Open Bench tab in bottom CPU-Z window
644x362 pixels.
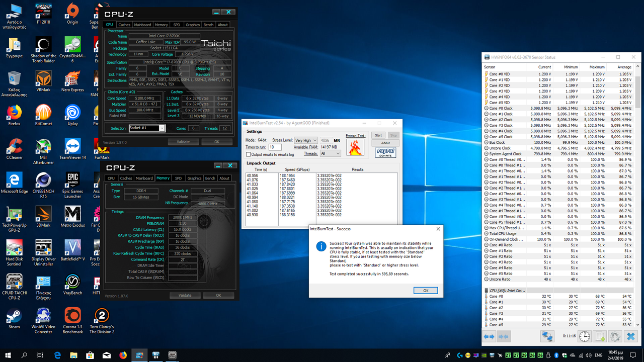click(210, 178)
